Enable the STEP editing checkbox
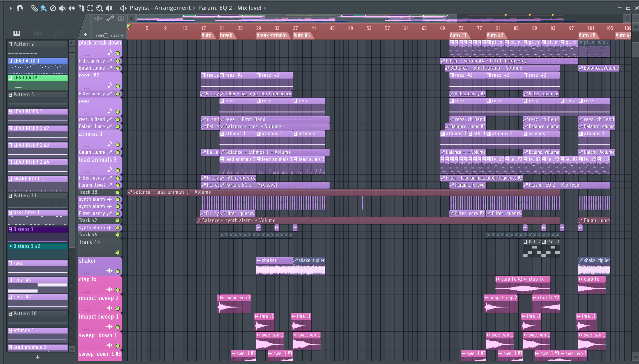This screenshot has width=639, height=364. coord(106,36)
